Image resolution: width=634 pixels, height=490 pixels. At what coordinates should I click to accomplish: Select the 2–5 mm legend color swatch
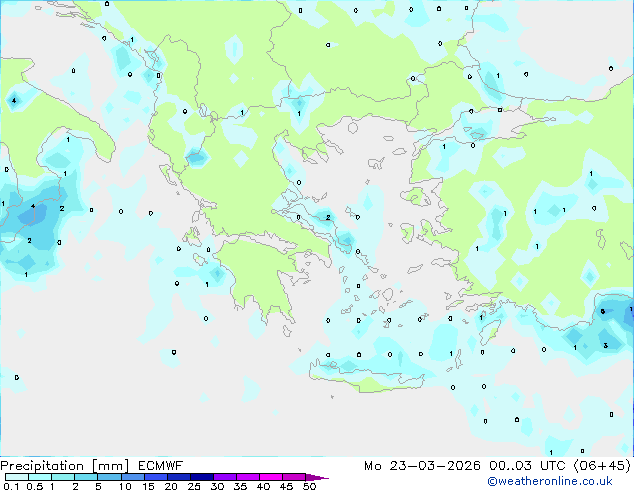[86, 477]
